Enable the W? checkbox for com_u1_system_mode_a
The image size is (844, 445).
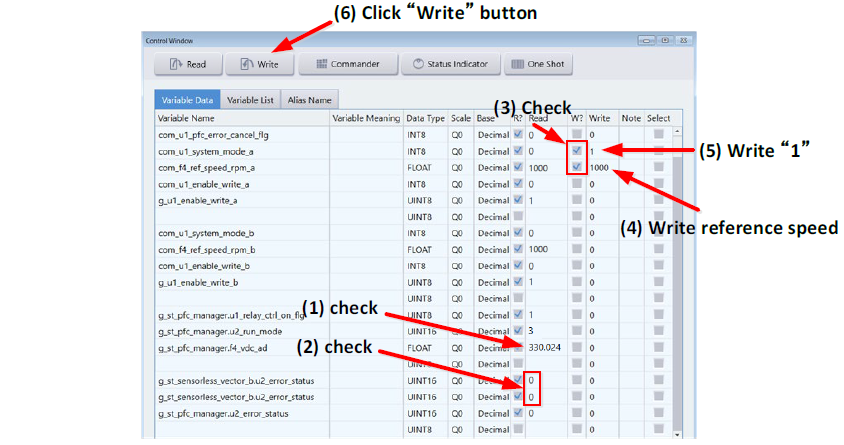(x=577, y=151)
